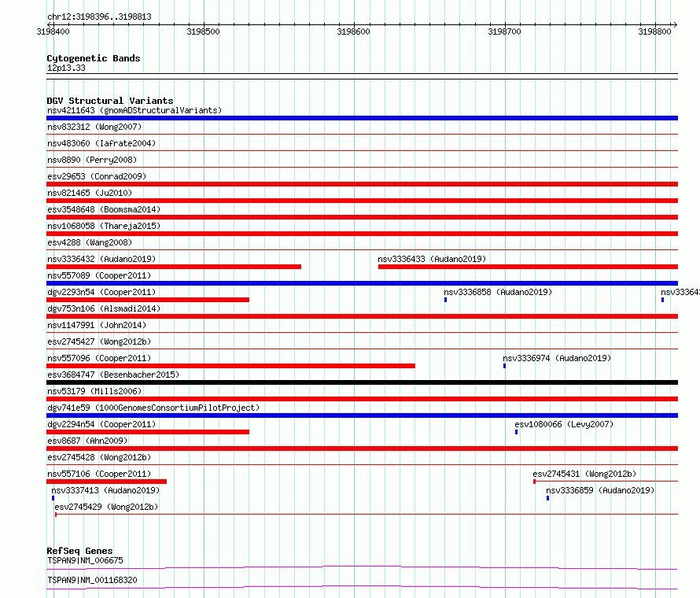Open the dgv2294n54 (Cooper2011) variant
This screenshot has width=700, height=598.
(101, 424)
